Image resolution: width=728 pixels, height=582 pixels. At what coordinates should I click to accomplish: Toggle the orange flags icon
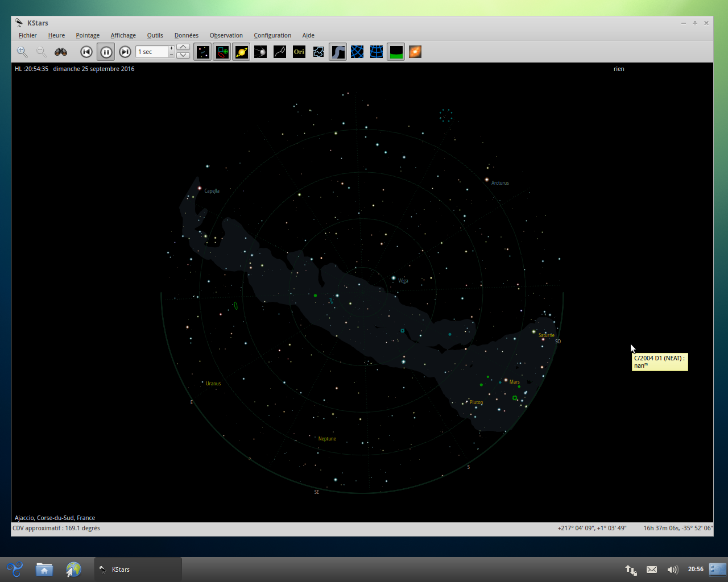415,52
